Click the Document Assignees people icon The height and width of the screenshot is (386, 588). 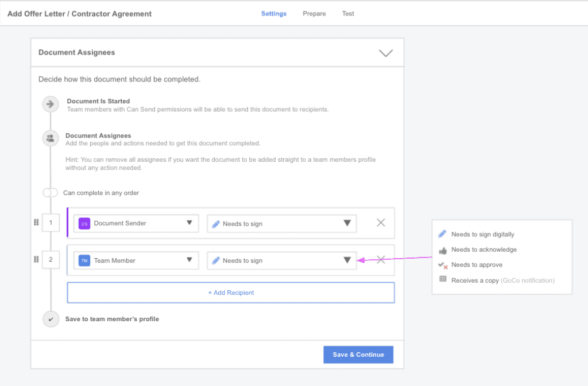point(51,139)
